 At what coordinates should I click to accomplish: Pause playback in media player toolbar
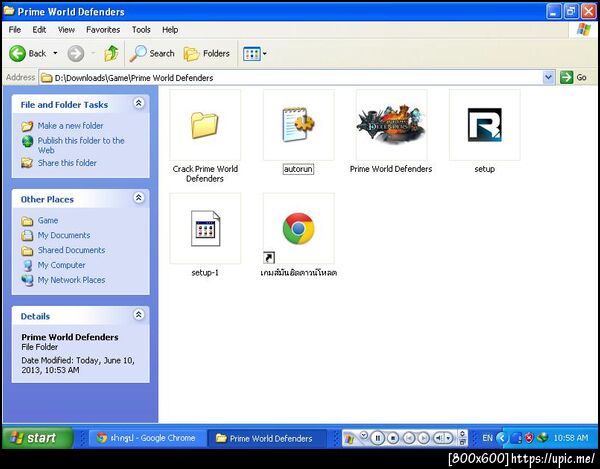(378, 438)
